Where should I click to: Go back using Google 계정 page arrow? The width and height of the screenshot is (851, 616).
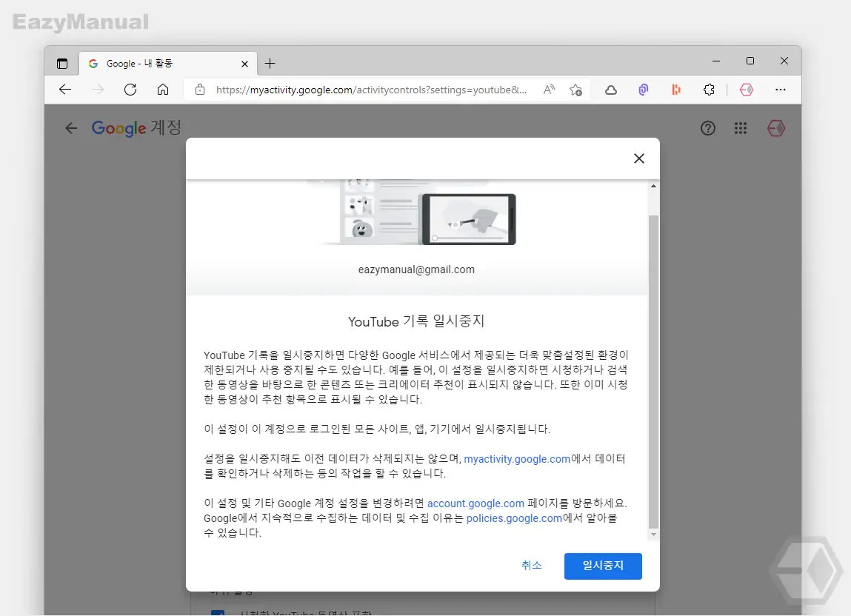(71, 128)
